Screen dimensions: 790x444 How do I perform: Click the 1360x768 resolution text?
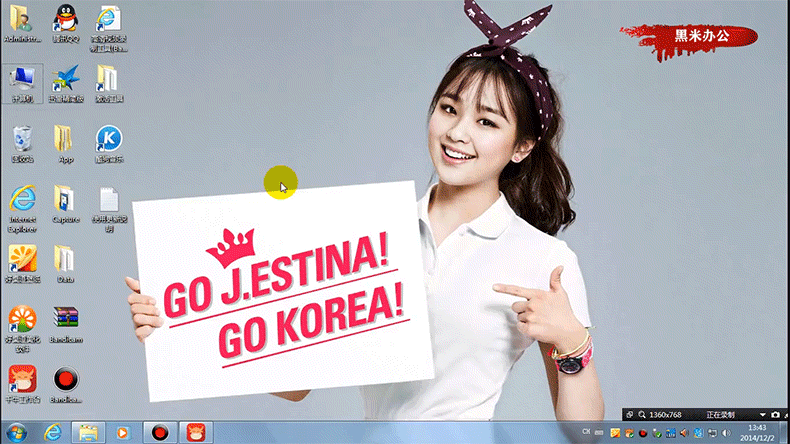665,415
